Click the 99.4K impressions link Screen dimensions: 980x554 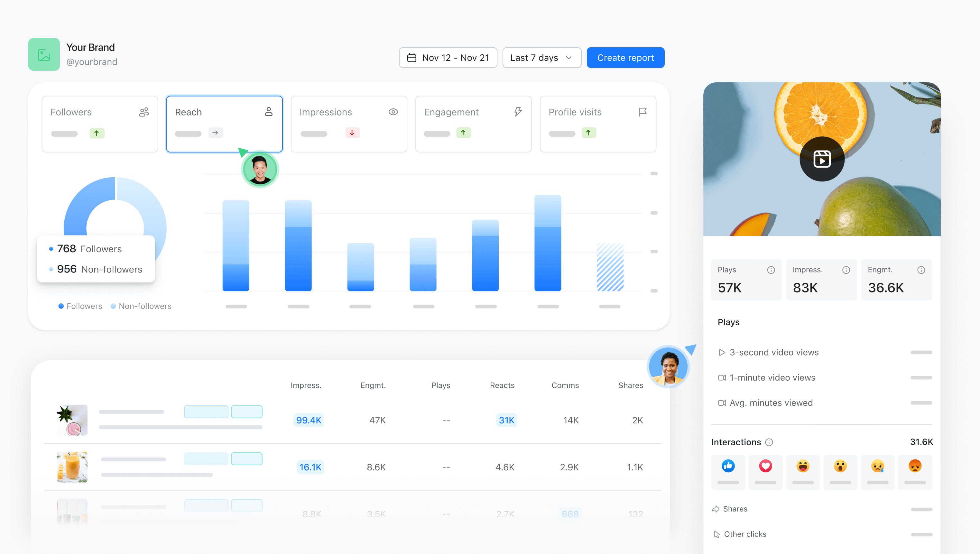click(308, 420)
